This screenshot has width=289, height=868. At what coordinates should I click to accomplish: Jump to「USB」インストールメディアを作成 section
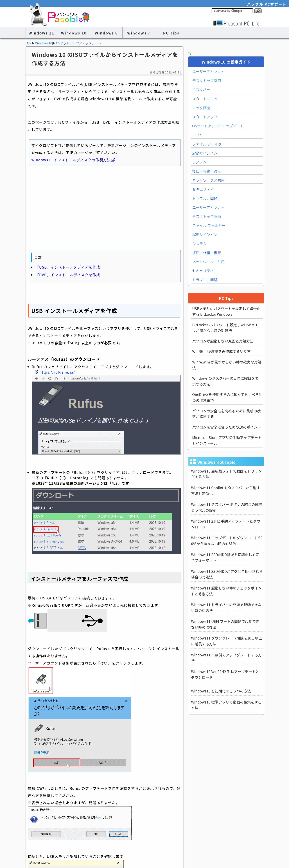pyautogui.click(x=68, y=267)
